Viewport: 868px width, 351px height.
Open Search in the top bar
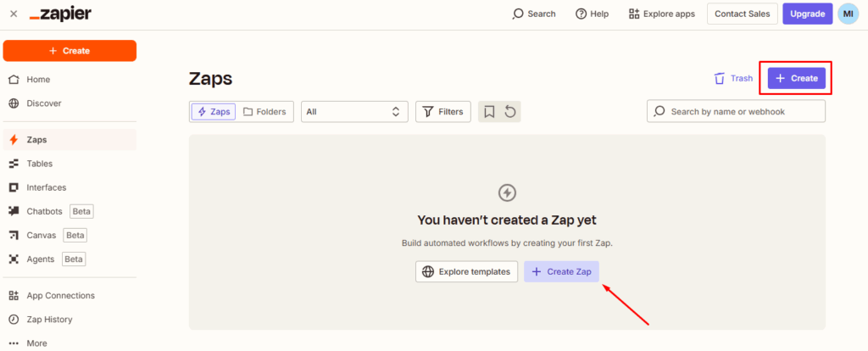(534, 14)
